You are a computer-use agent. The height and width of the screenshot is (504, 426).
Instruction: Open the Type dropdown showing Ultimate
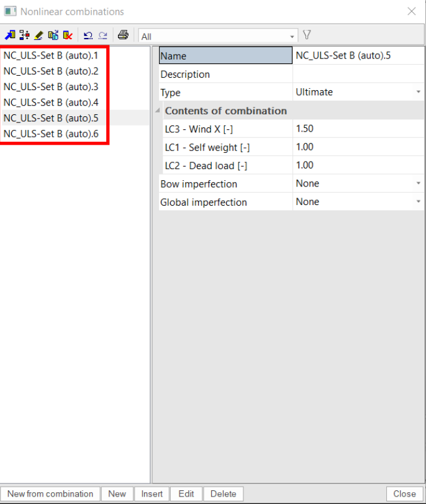coord(419,92)
